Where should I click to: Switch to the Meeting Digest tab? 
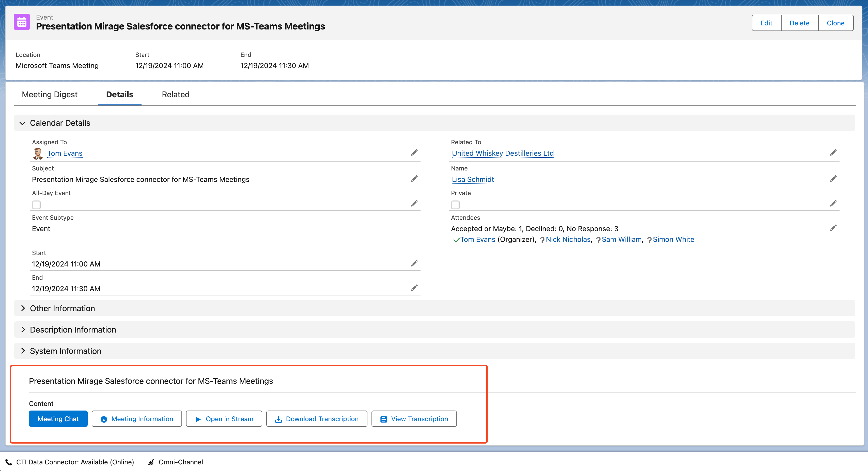click(50, 94)
